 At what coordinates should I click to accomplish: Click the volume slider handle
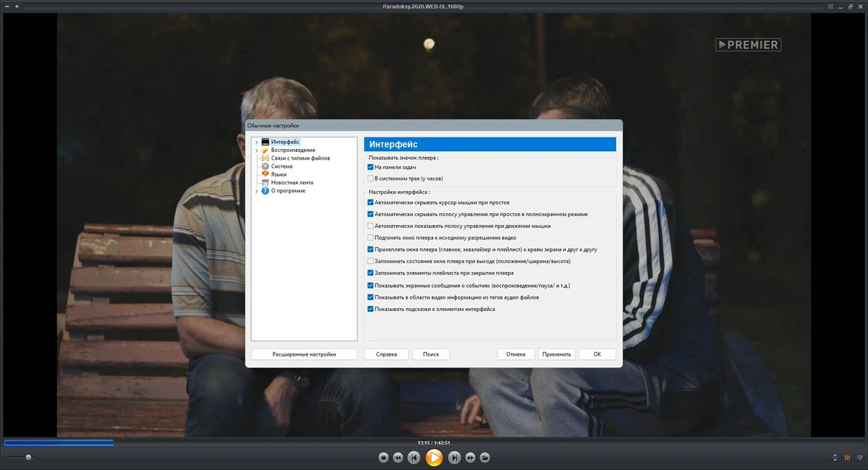[x=29, y=457]
